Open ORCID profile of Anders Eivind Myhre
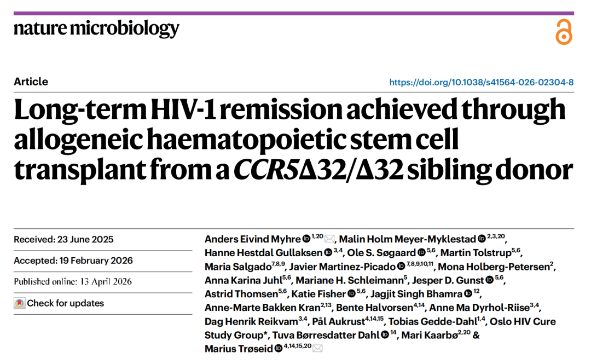 pos(306,239)
